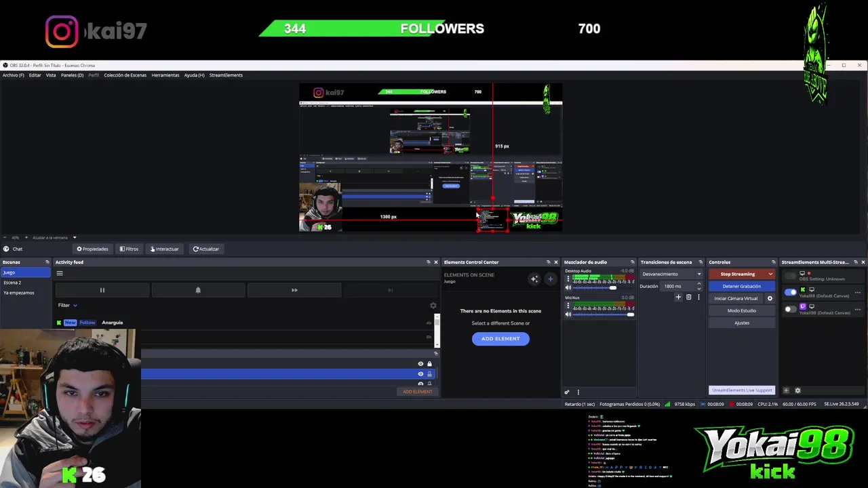The image size is (868, 488).
Task: Toggle the Kick Yokai98 output switch
Action: [x=790, y=292]
